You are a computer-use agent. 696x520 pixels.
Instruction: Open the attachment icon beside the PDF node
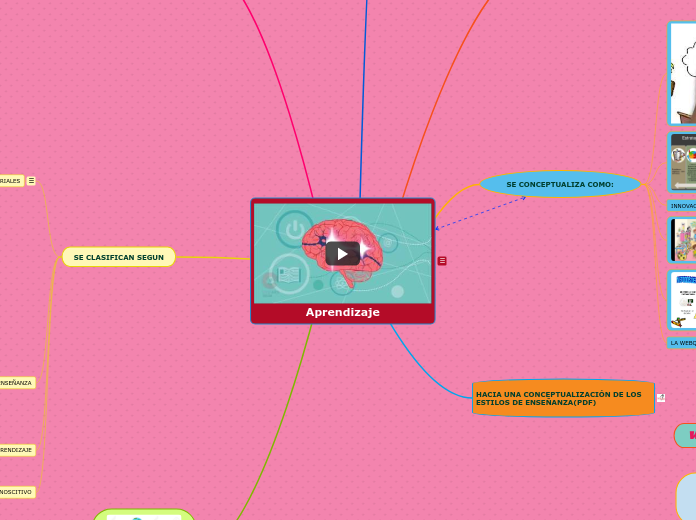(661, 398)
